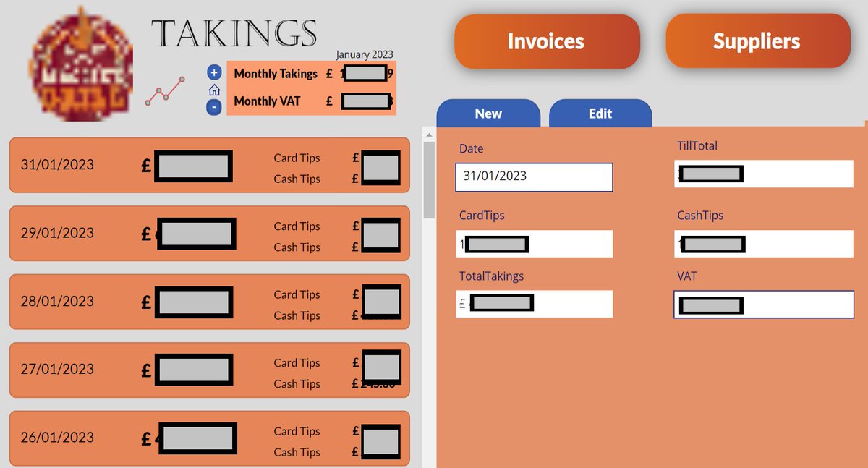Click the home icon beside Monthly Takings
The height and width of the screenshot is (468, 868).
[x=214, y=90]
